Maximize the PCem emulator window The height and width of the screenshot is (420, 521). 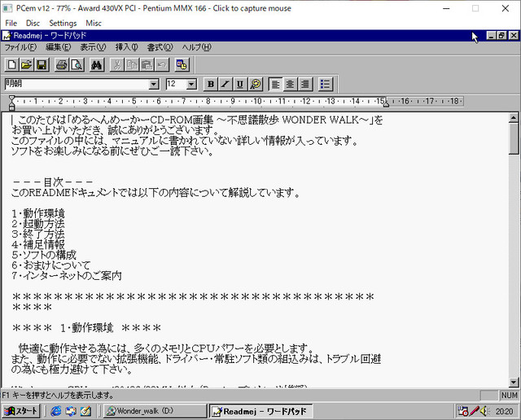coord(475,8)
